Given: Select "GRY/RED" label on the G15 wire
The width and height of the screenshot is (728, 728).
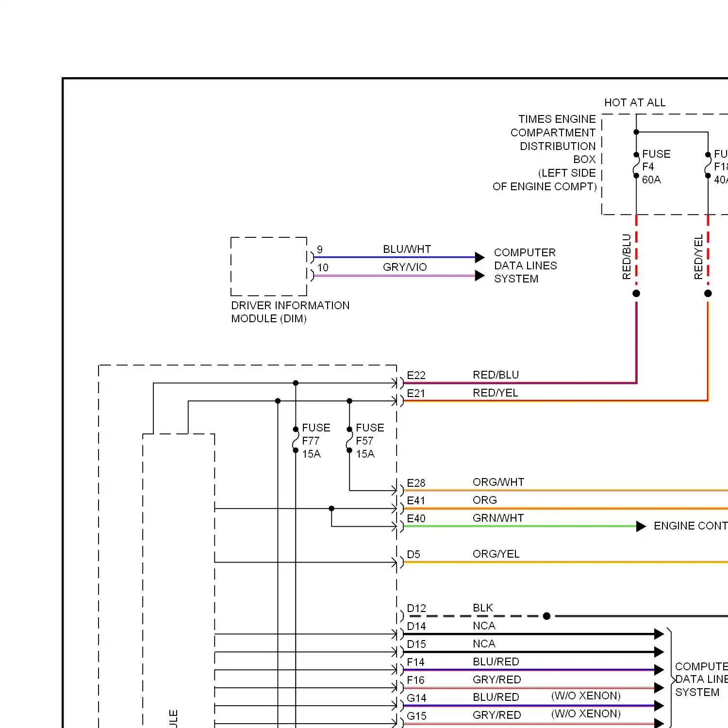Looking at the screenshot, I should [x=497, y=715].
